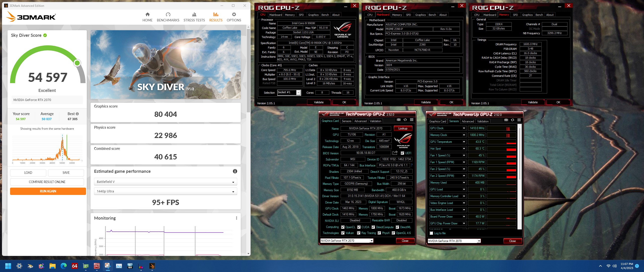Expand the Board Power Draw sensor dropdown
Image resolution: width=644 pixels, height=272 pixels.
click(x=464, y=217)
